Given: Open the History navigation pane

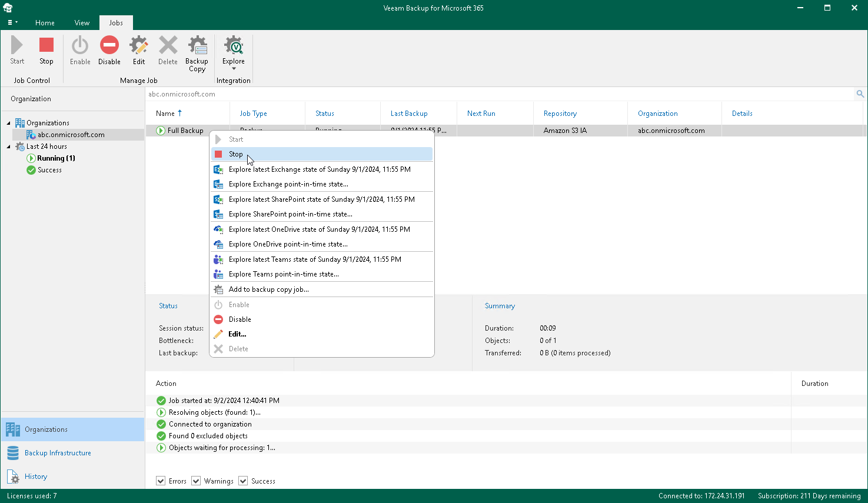Looking at the screenshot, I should (x=72, y=477).
